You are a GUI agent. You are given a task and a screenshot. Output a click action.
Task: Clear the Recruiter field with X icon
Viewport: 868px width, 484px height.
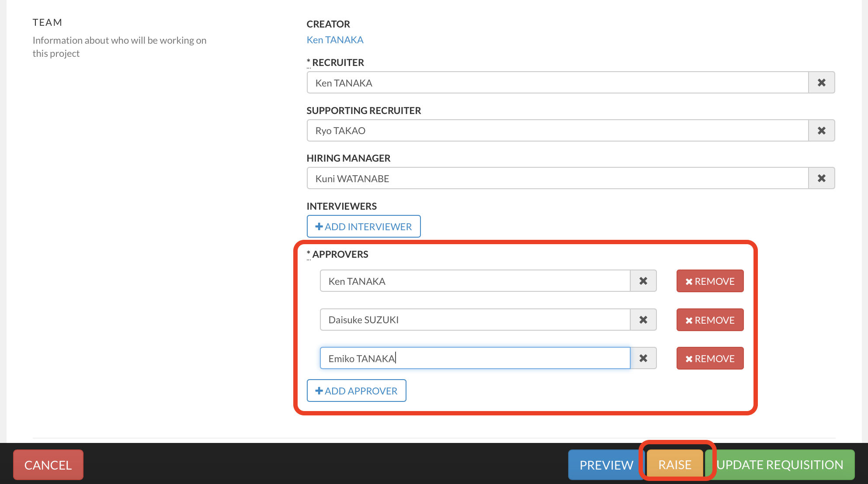[x=821, y=83]
